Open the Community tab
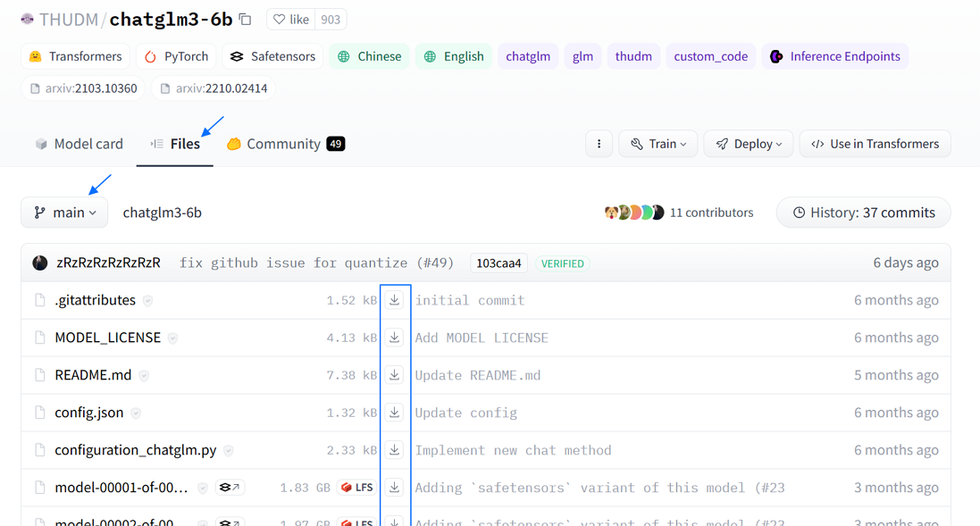 (x=285, y=144)
